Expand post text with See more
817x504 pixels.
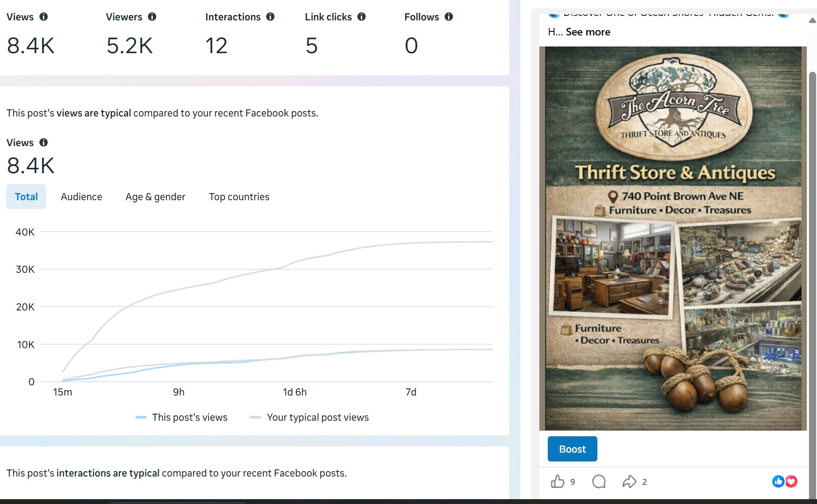(588, 32)
